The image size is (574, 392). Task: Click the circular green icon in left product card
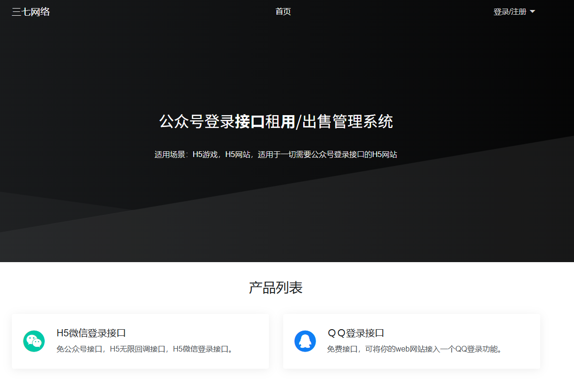pos(33,341)
